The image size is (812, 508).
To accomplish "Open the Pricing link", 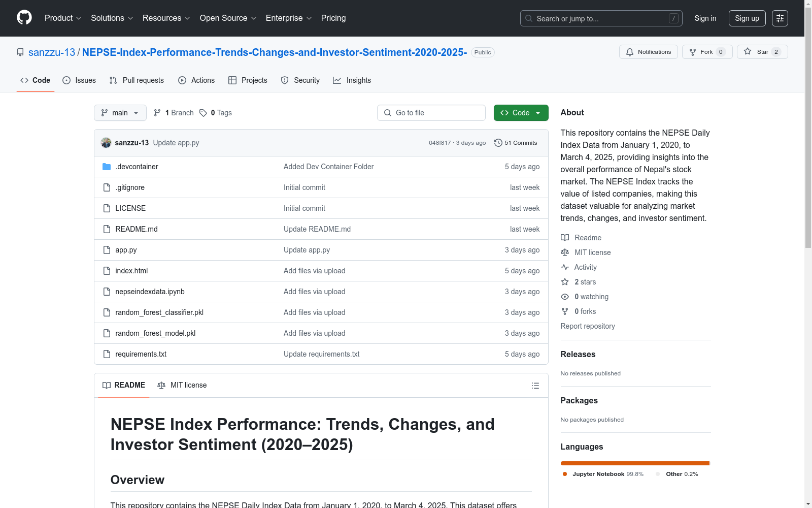I will tap(333, 18).
